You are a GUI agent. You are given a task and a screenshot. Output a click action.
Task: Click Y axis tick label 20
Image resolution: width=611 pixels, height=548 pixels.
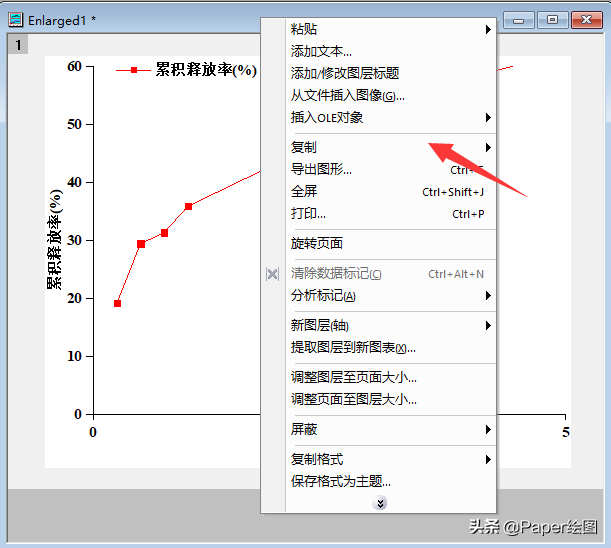[x=74, y=299]
